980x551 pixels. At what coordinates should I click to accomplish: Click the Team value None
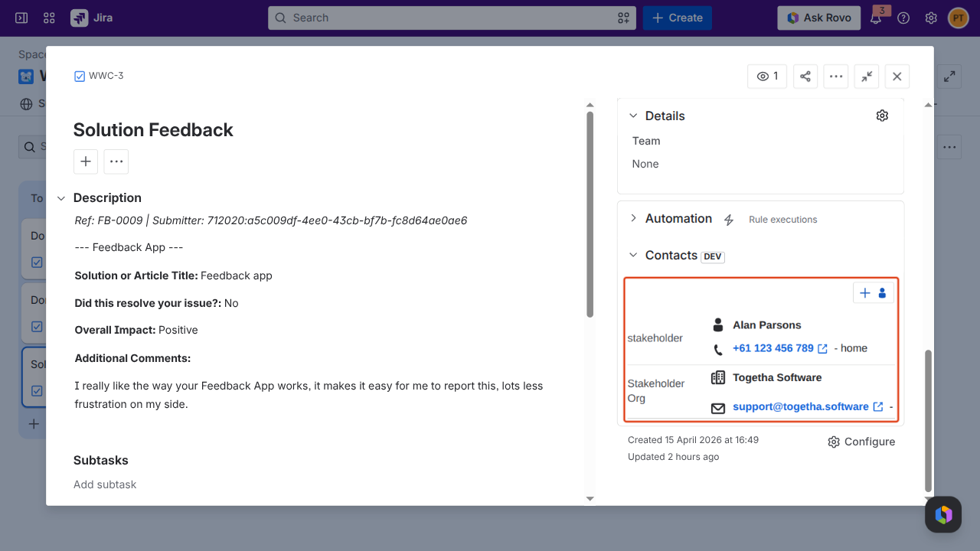coord(645,164)
